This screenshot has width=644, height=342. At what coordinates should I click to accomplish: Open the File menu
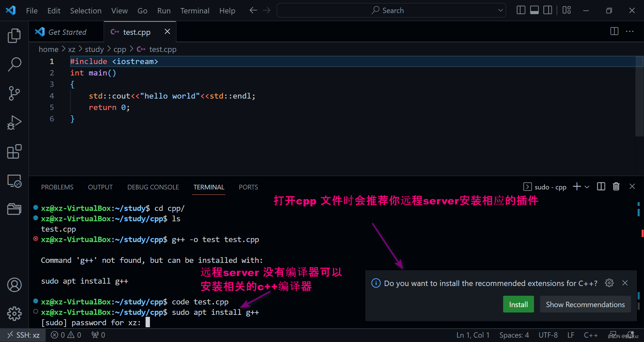coord(32,11)
